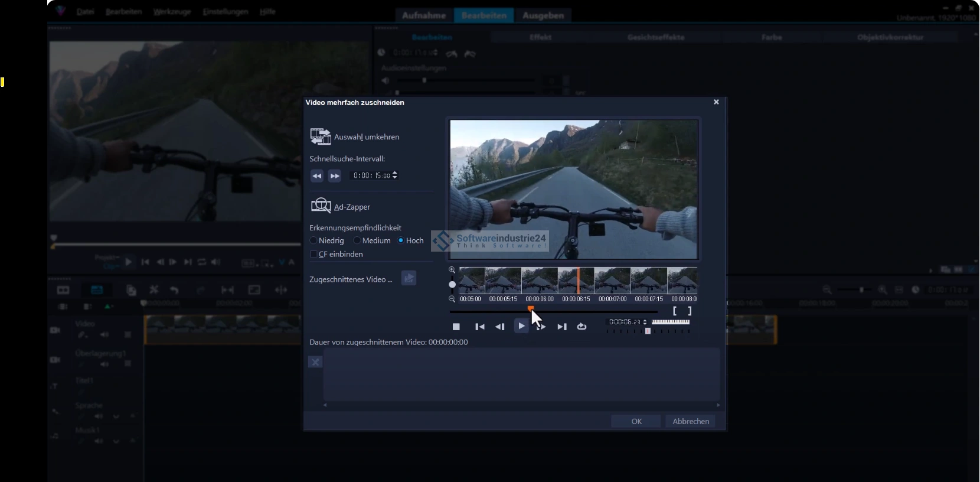
Task: Enable the CF einbinden checkbox
Action: [313, 254]
